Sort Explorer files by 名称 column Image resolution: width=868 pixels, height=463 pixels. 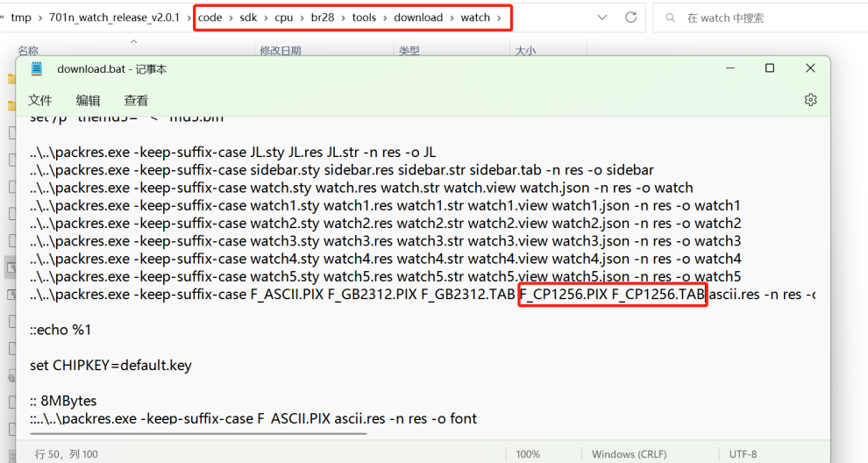pyautogui.click(x=28, y=50)
